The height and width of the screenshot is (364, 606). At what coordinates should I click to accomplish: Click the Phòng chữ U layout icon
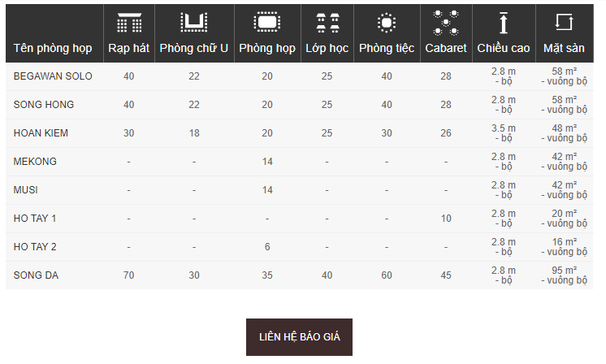(x=194, y=22)
